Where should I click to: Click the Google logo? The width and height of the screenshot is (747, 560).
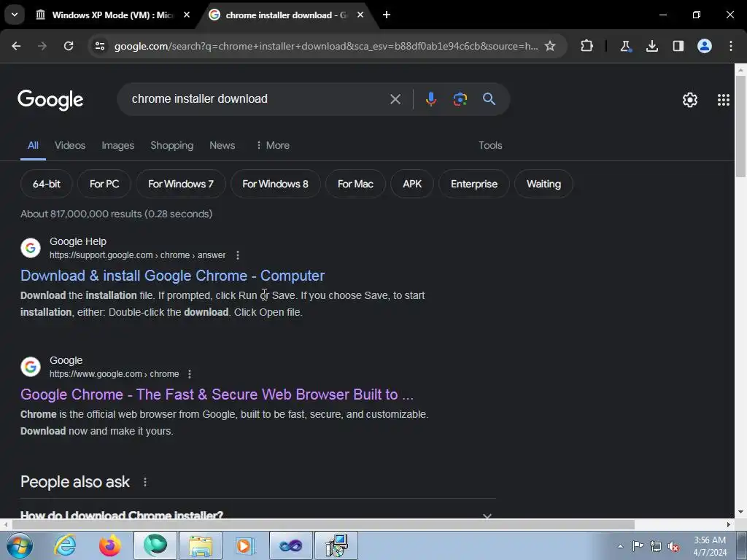(x=50, y=99)
